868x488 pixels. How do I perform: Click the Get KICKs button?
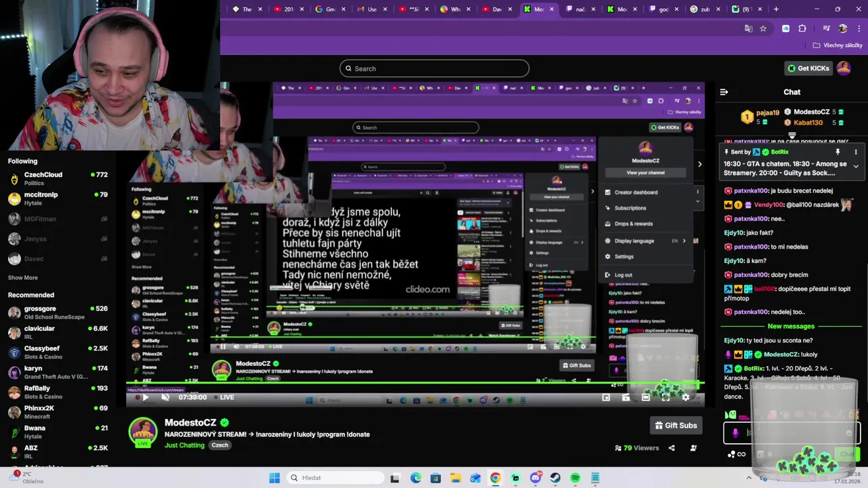click(x=808, y=68)
